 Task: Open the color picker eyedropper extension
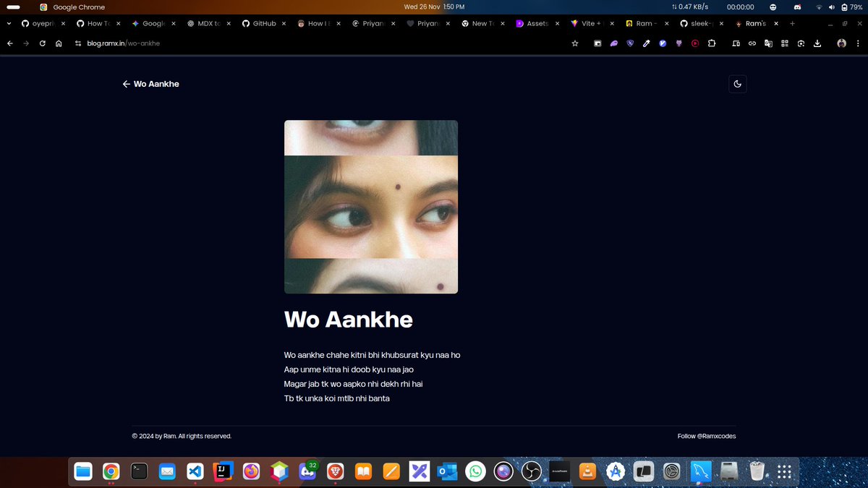pos(646,43)
